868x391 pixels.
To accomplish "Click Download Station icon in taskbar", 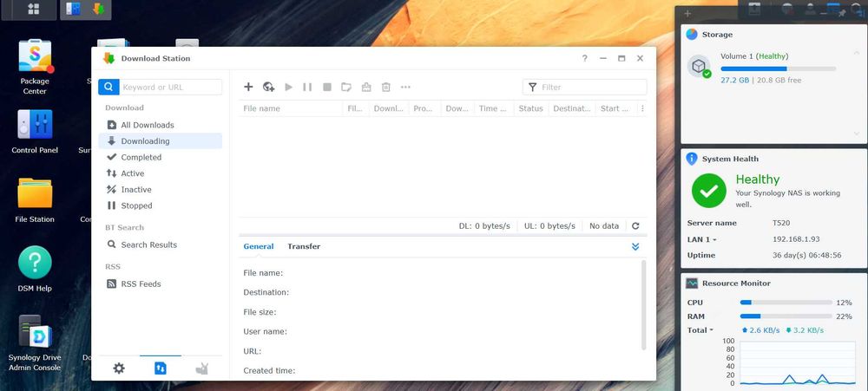I will coord(99,9).
